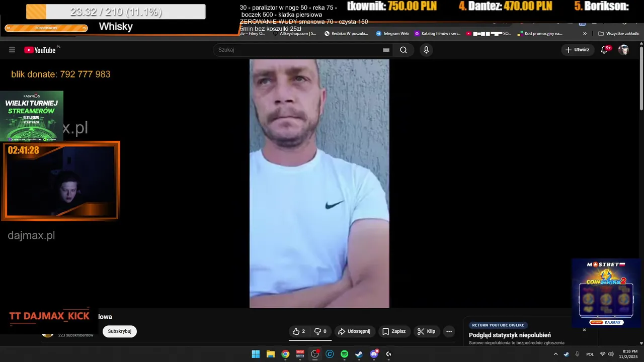
Task: Close the MostBet ad overlay X
Action: pyautogui.click(x=584, y=330)
